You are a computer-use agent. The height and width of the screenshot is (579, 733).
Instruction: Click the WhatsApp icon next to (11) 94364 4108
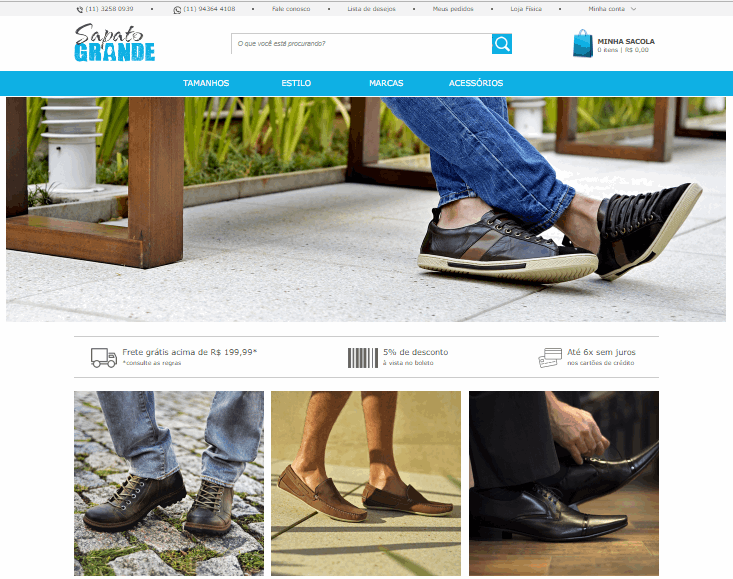(177, 10)
